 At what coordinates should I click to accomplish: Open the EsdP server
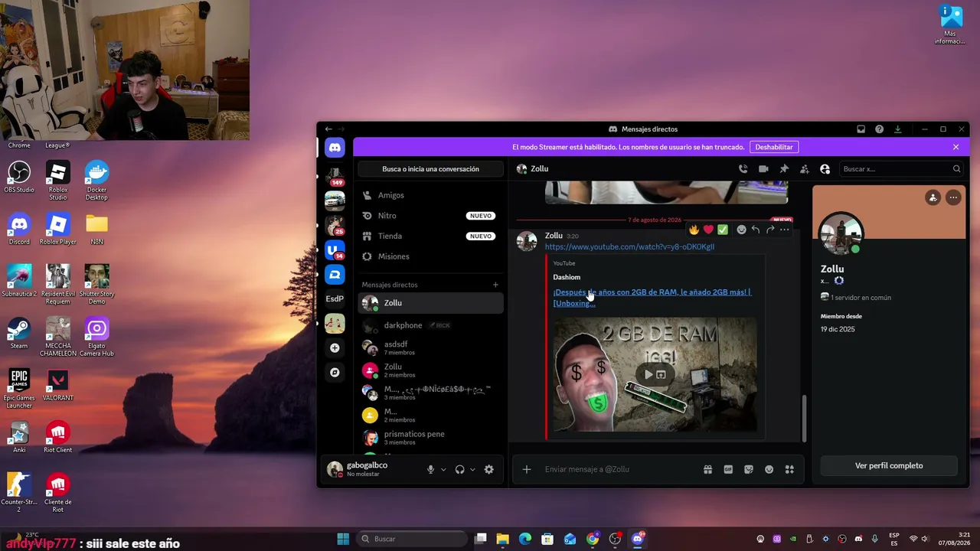(335, 298)
